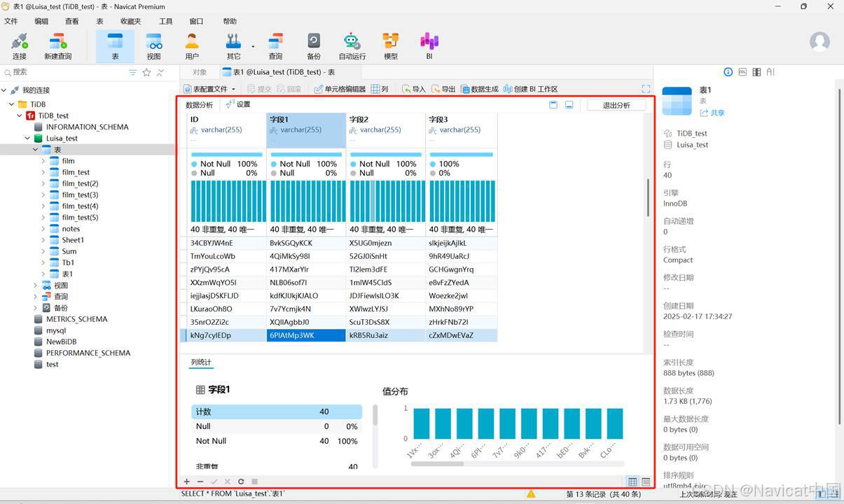Expand the 视图 tree node
The width and height of the screenshot is (844, 504).
click(x=36, y=286)
